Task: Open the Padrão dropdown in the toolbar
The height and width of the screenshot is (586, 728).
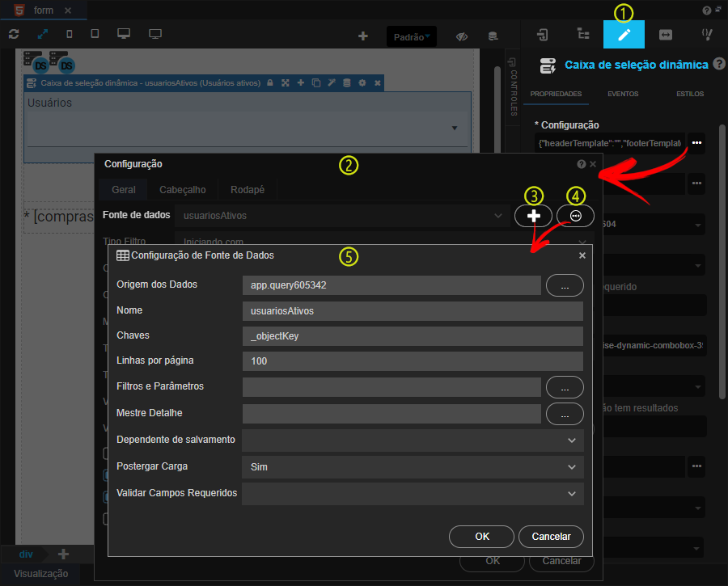Action: pyautogui.click(x=412, y=36)
